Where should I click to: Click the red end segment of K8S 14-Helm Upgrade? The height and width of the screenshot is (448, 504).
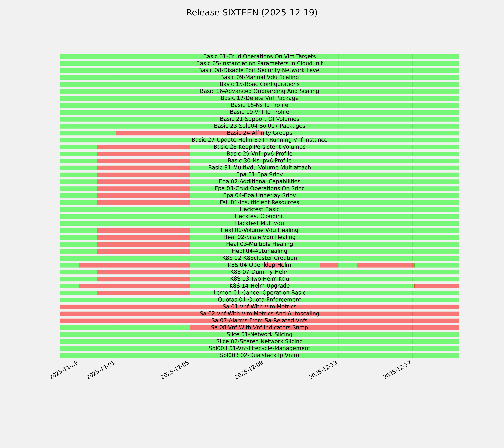pyautogui.click(x=436, y=286)
